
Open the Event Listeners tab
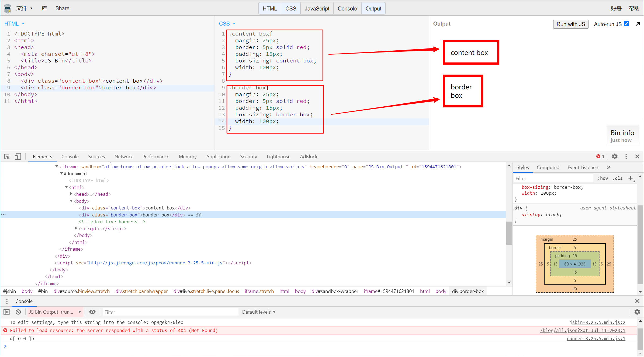point(583,167)
